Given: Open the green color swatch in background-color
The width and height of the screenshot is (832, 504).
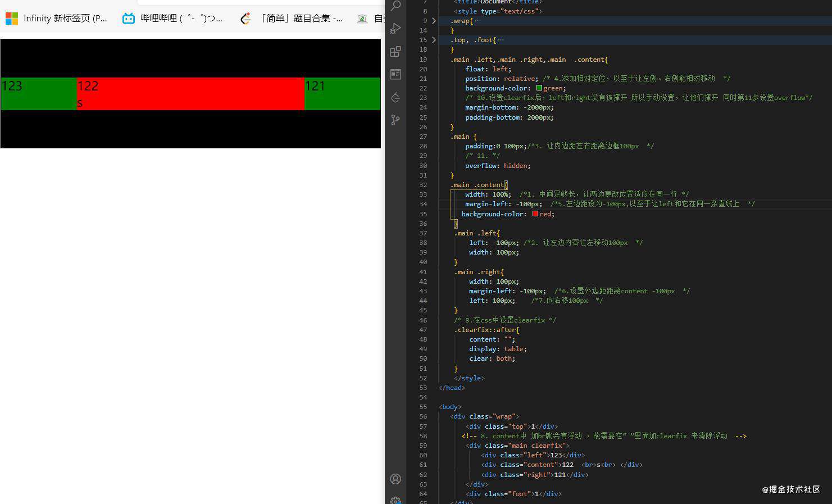Looking at the screenshot, I should 539,88.
